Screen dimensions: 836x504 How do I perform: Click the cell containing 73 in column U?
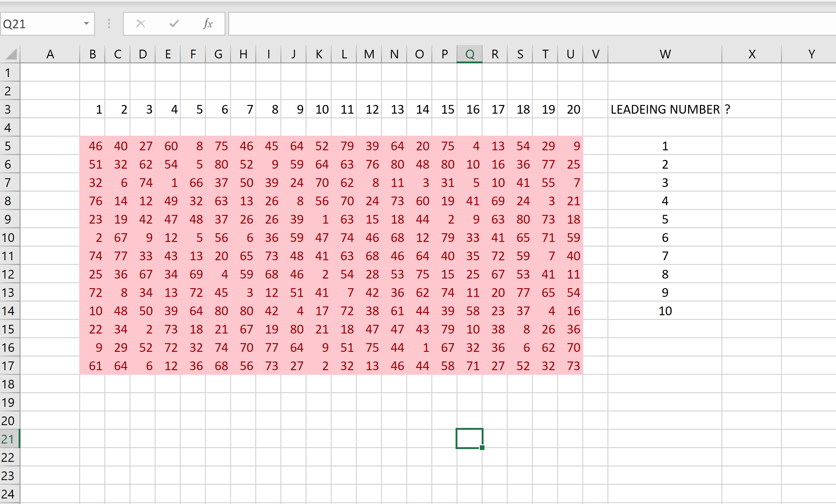[x=573, y=366]
